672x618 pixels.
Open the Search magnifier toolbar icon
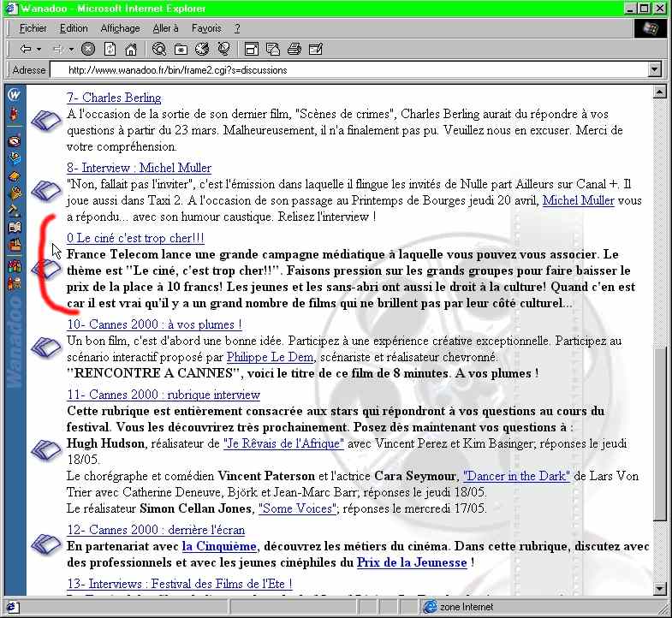point(159,50)
